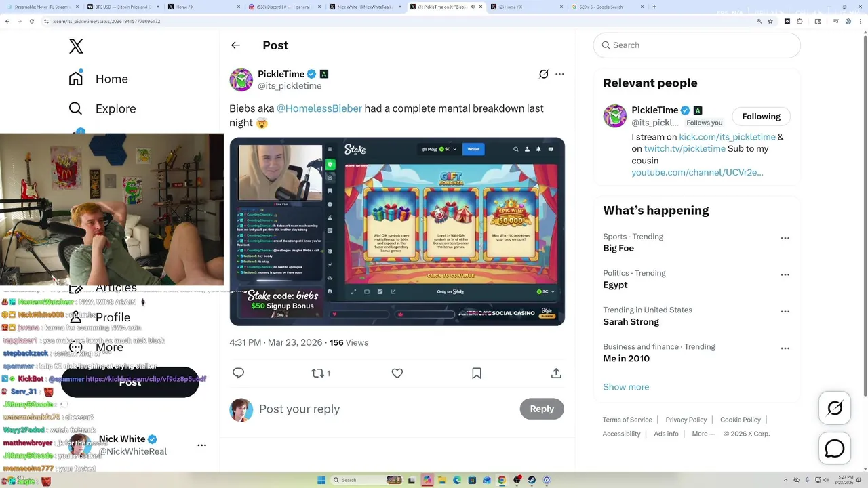Click the Me in 2010 trending topic
The image size is (868, 488).
tap(626, 358)
